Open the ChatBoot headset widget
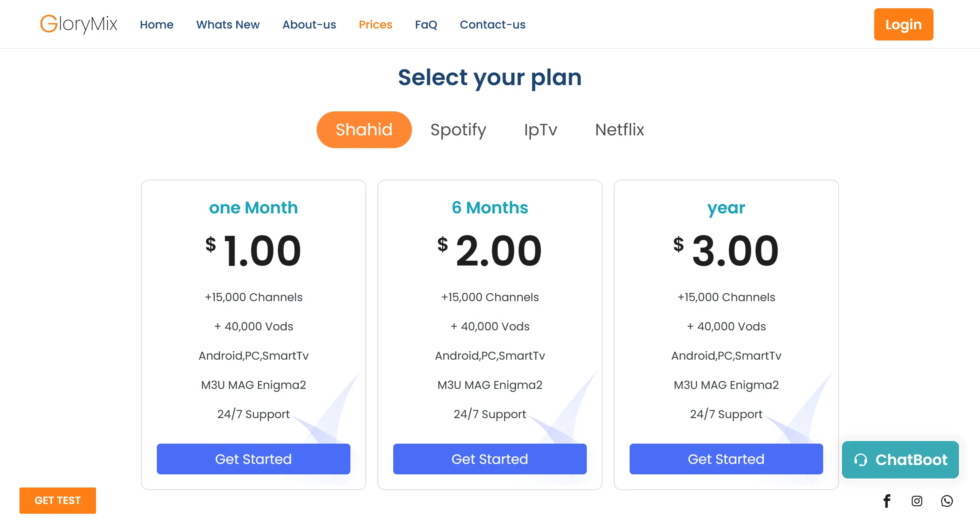980x525 pixels. 900,459
